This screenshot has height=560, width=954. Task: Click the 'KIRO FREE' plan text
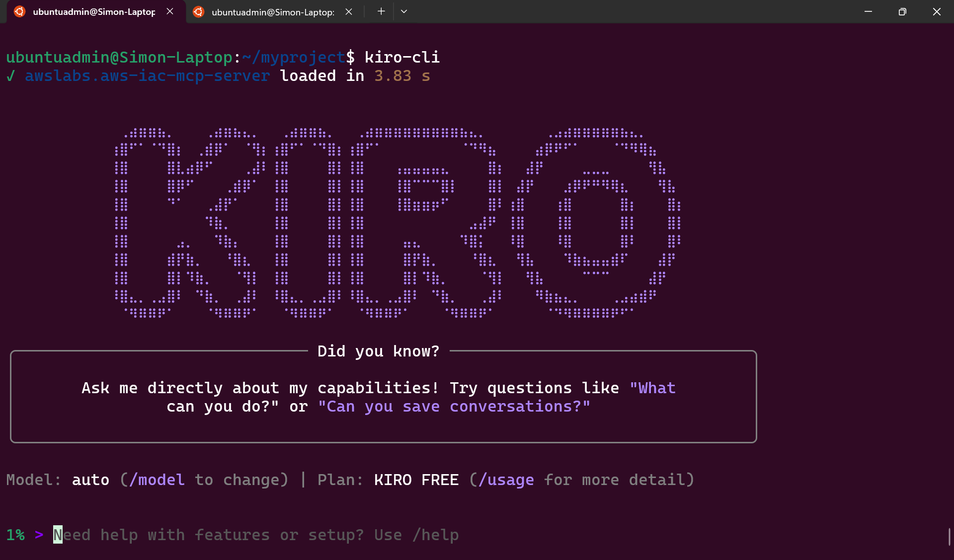(416, 480)
